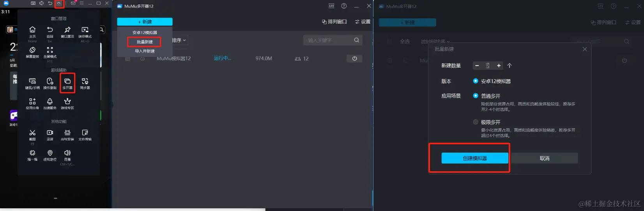The height and width of the screenshot is (211, 644).
Task: Tick the dimmed 全选 checkbox behind the dialog
Action: point(389,41)
